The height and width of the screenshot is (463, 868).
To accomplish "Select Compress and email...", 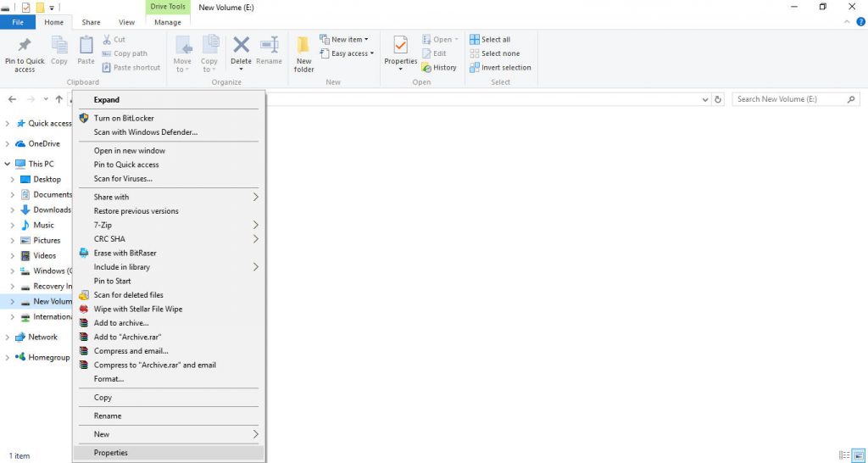I will [169, 351].
